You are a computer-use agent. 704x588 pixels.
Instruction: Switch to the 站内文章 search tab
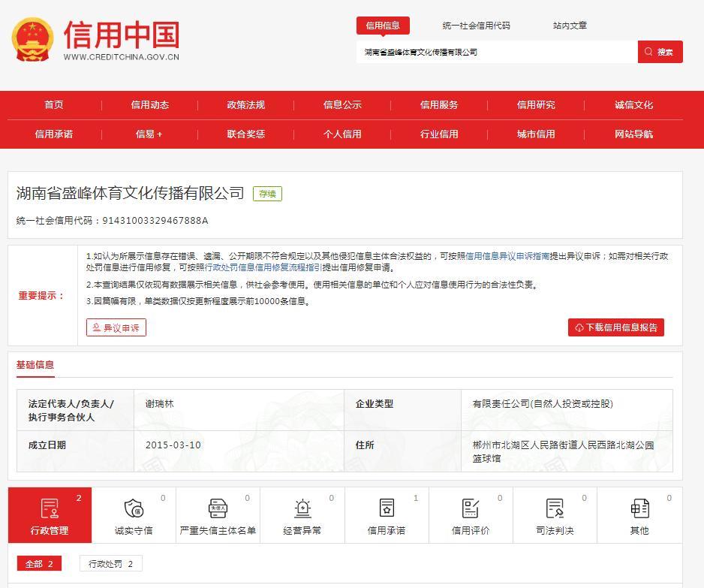[570, 26]
